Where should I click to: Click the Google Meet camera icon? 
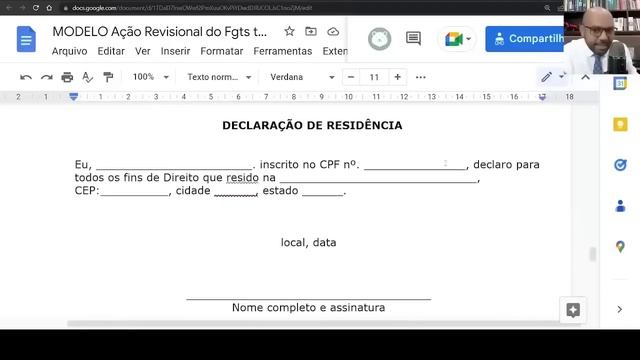point(453,39)
